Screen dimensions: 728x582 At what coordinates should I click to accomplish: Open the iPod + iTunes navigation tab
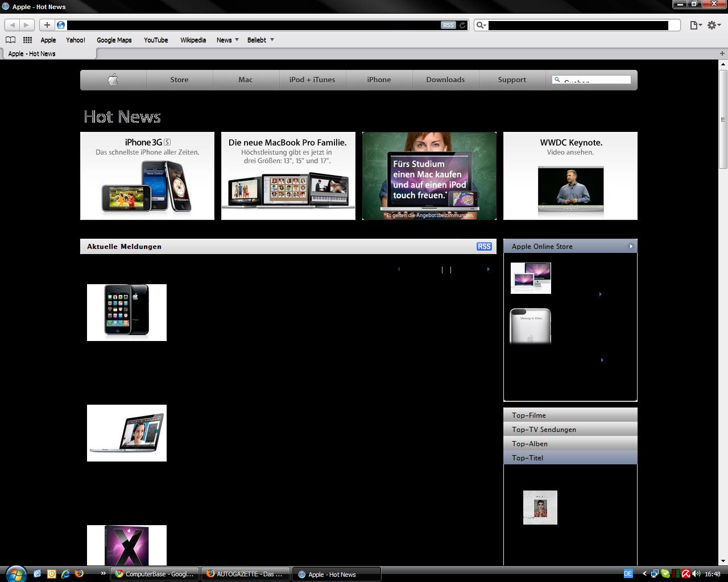click(312, 80)
